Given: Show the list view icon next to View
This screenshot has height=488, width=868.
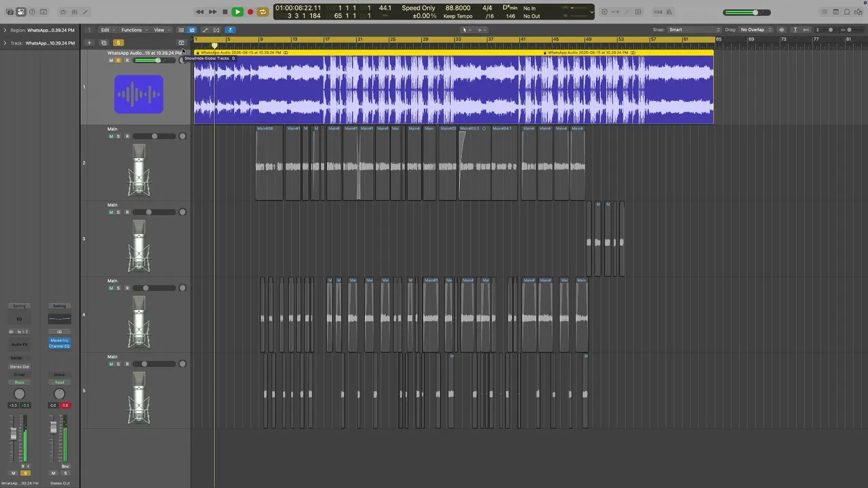Looking at the screenshot, I should point(181,30).
